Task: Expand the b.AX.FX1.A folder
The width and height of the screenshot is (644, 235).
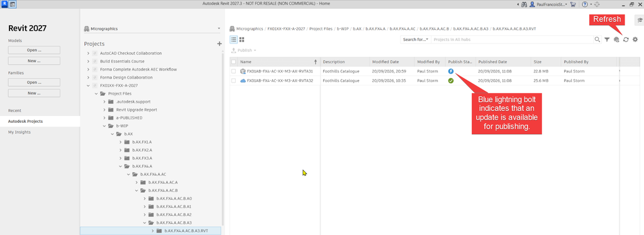Action: [x=120, y=142]
